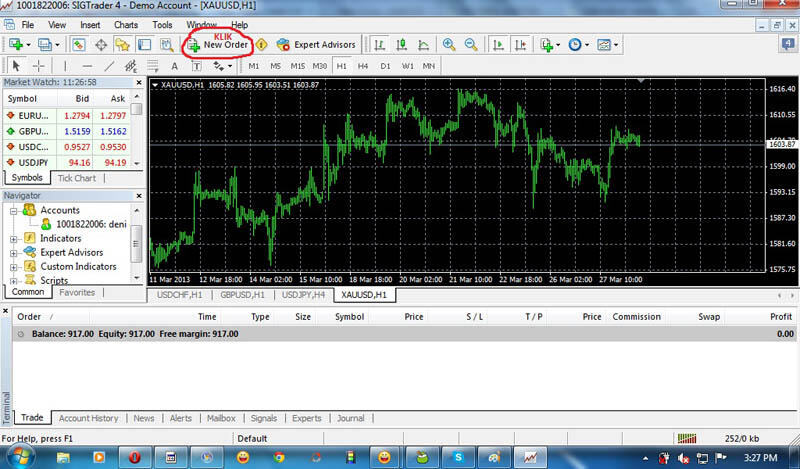Open the Periods clock icon
Viewport: 800px width, 469px height.
click(x=575, y=45)
